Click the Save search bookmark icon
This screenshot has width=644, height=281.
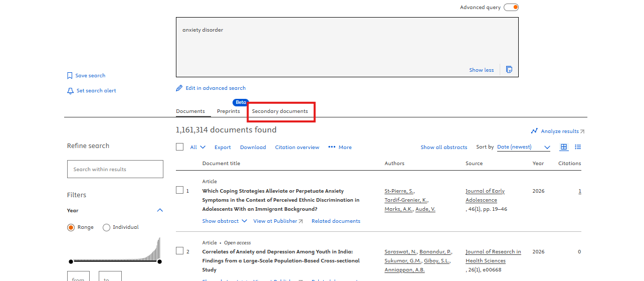[x=70, y=76]
